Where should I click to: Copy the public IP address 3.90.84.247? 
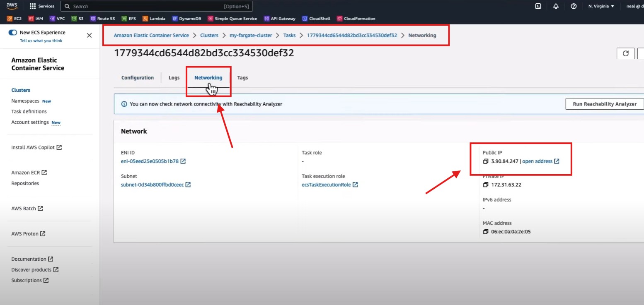pyautogui.click(x=486, y=161)
